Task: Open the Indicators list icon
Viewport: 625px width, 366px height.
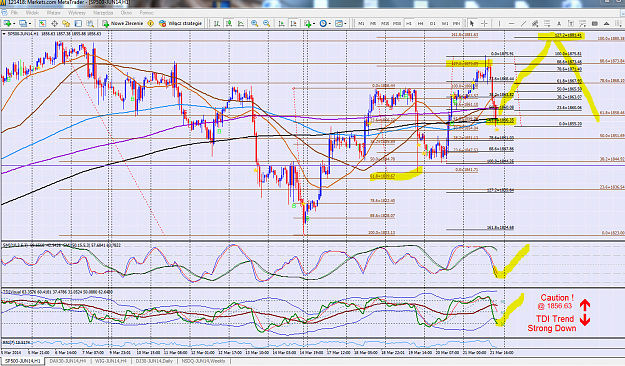Action: (x=307, y=24)
